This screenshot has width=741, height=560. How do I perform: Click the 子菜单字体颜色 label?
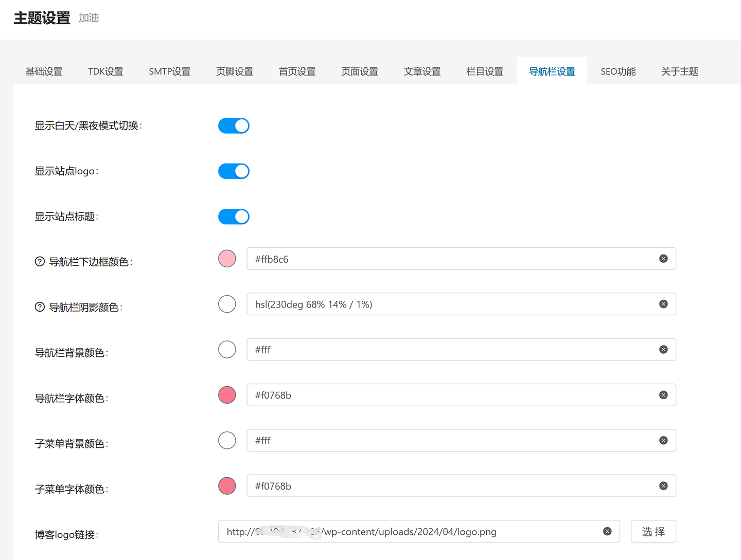click(72, 489)
